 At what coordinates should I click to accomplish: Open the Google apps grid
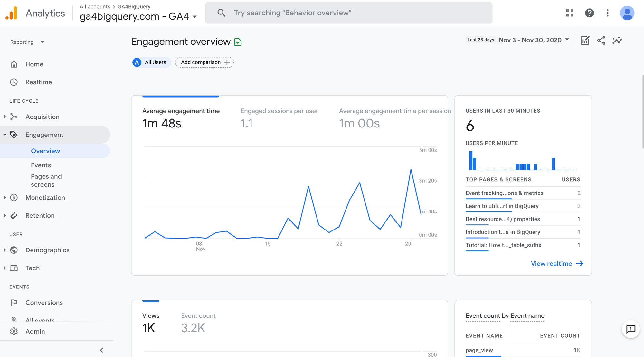coord(570,13)
